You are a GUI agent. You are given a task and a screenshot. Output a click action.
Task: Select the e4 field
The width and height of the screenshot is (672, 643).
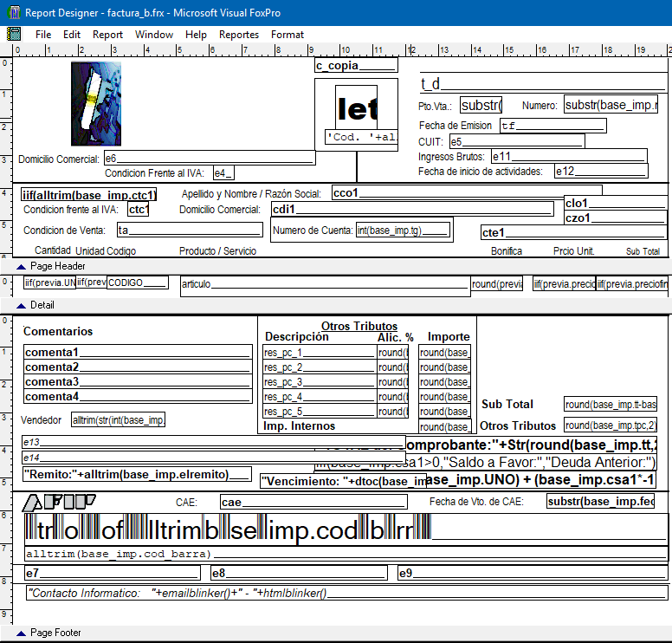click(223, 172)
